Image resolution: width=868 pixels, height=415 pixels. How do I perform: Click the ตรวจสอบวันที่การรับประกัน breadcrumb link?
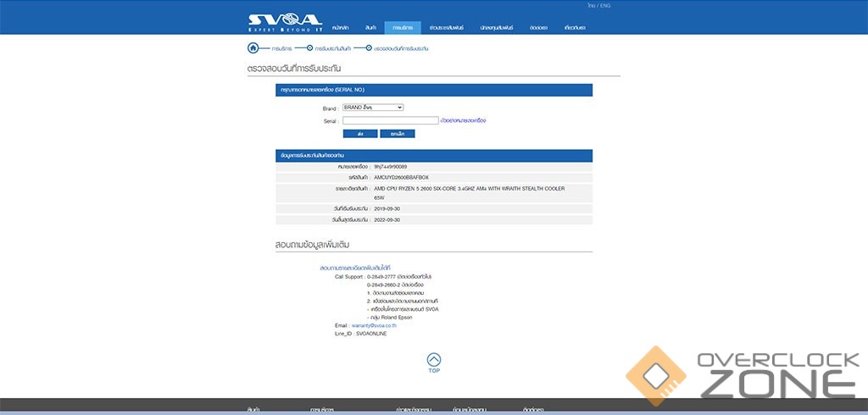pos(401,48)
